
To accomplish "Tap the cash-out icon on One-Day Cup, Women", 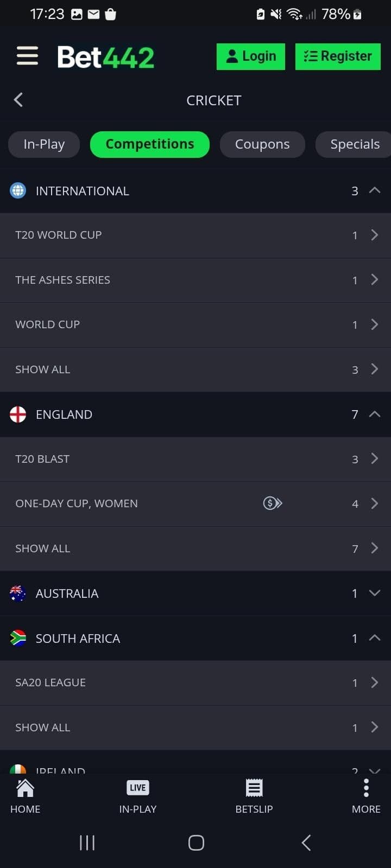I will pyautogui.click(x=273, y=503).
